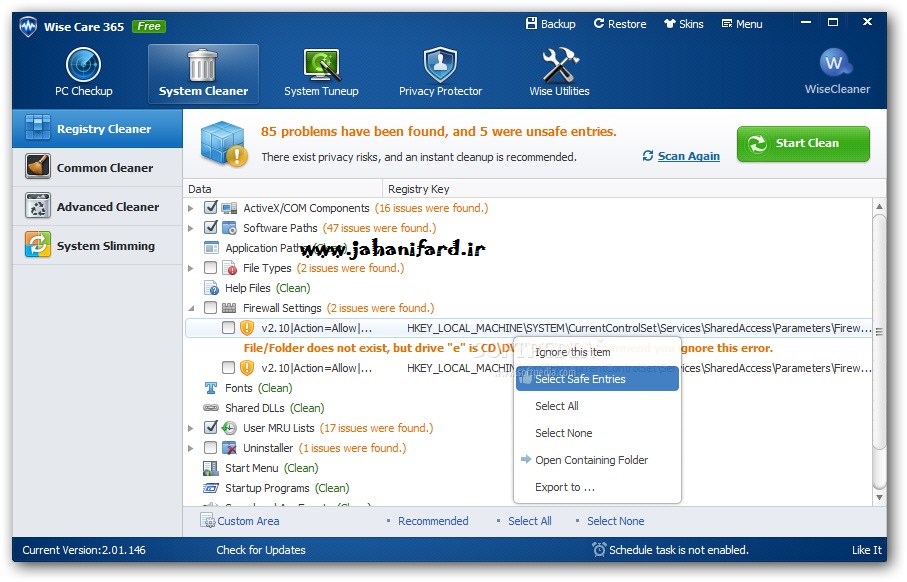Open System Tuneup monitor icon
The height and width of the screenshot is (582, 907).
[x=321, y=66]
